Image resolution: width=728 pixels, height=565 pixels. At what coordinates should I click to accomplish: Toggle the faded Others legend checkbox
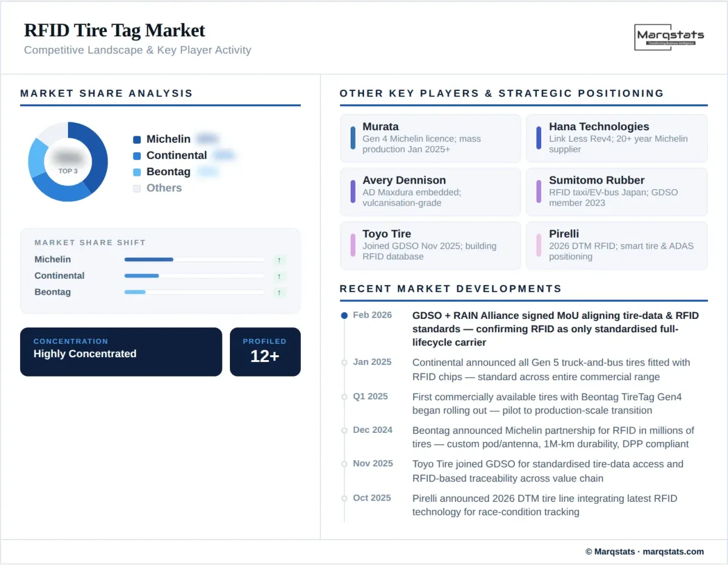(x=137, y=189)
